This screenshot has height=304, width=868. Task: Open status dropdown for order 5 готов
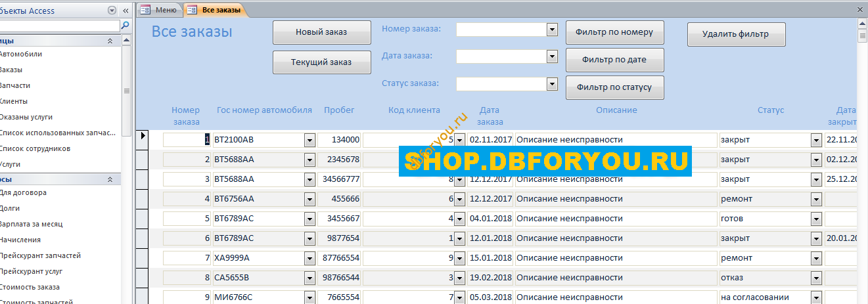817,219
